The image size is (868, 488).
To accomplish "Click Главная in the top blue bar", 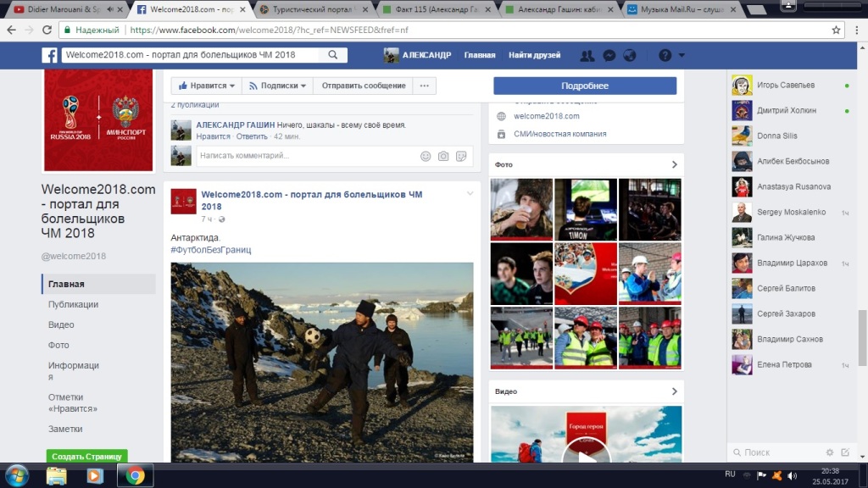I will point(480,55).
